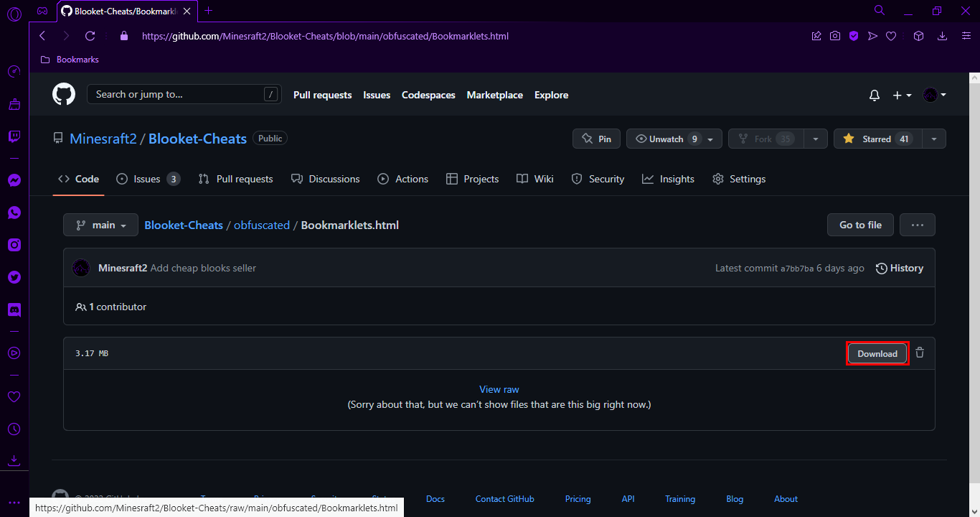Open the Actions tab

click(403, 179)
